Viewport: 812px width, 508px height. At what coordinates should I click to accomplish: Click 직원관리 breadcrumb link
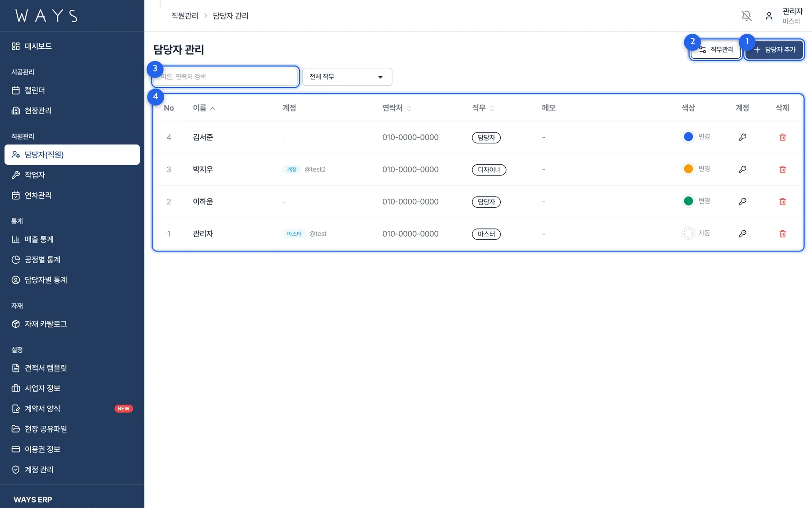click(x=185, y=16)
